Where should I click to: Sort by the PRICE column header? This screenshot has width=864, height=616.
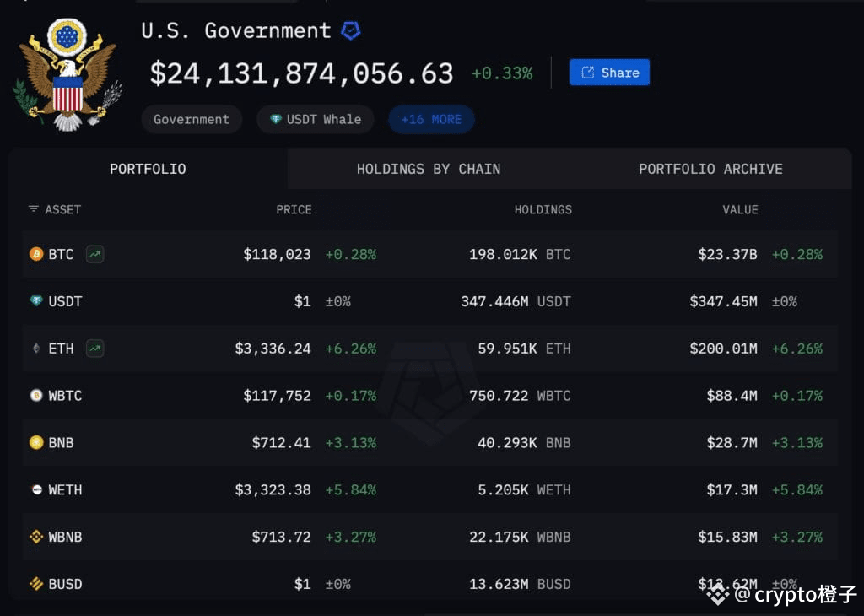pyautogui.click(x=294, y=209)
